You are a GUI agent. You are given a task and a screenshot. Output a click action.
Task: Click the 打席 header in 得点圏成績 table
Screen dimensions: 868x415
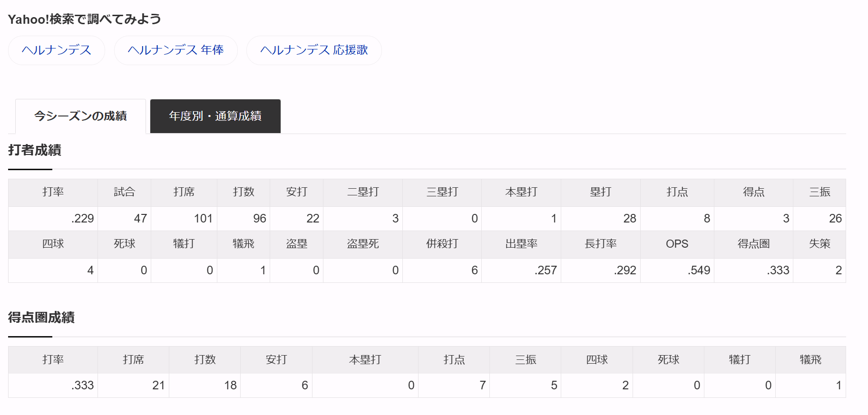tap(133, 360)
